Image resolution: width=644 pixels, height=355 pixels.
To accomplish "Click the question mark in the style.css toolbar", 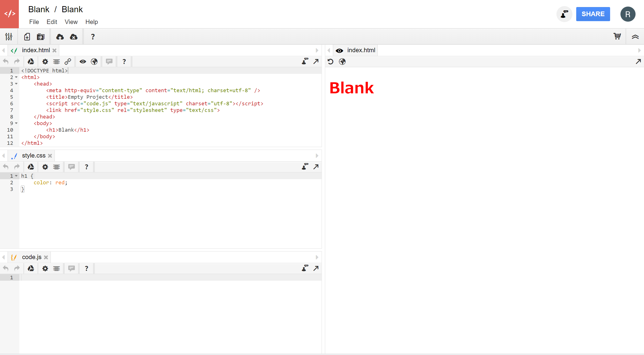I will (x=86, y=167).
